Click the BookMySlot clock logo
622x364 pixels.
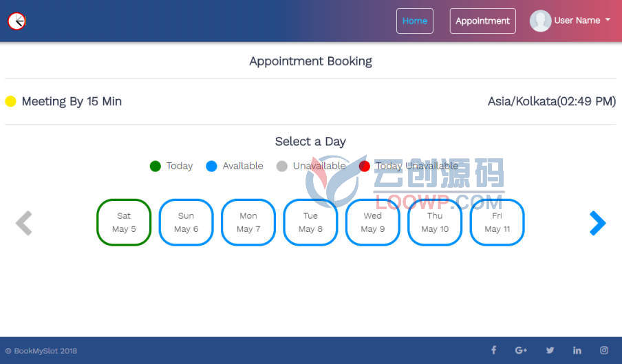point(17,21)
